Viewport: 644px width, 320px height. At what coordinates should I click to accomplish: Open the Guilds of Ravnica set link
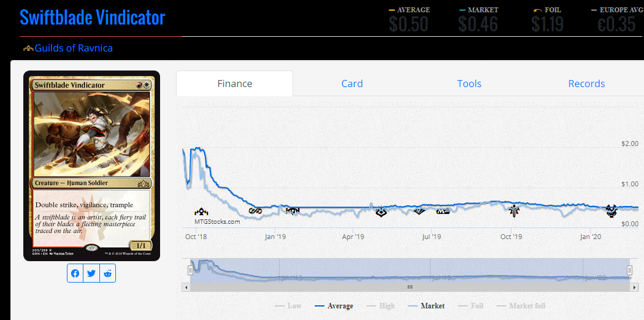tap(74, 48)
